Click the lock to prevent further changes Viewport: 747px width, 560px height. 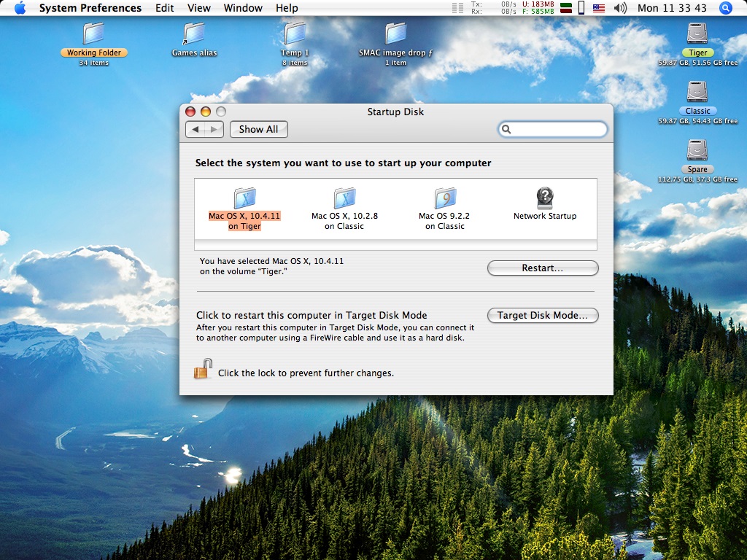pyautogui.click(x=203, y=369)
